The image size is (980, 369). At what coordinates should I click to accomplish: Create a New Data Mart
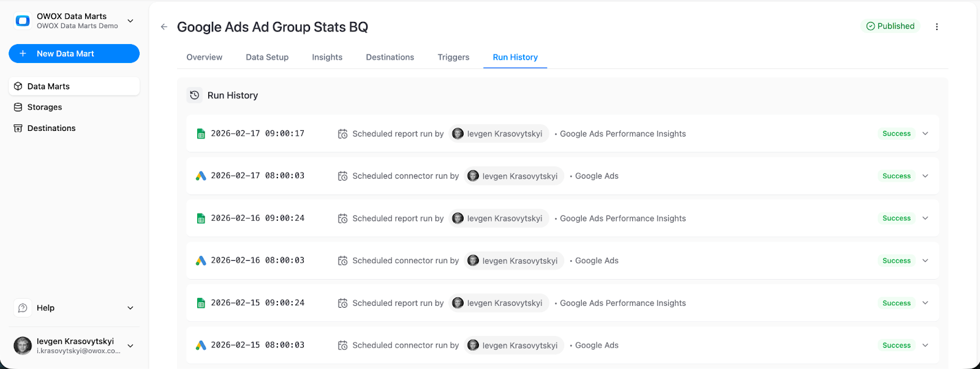pyautogui.click(x=74, y=53)
